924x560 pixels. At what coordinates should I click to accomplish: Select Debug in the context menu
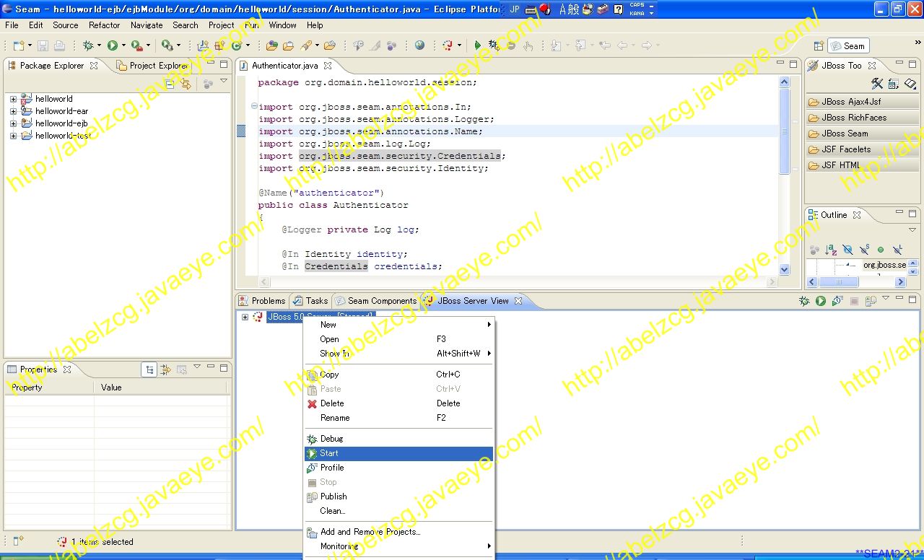pos(398,439)
